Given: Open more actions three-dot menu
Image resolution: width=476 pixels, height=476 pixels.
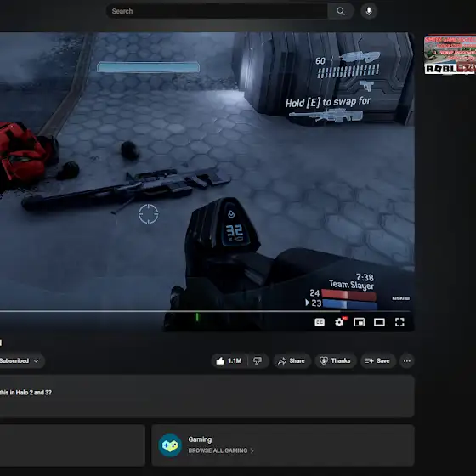Looking at the screenshot, I should pos(407,361).
